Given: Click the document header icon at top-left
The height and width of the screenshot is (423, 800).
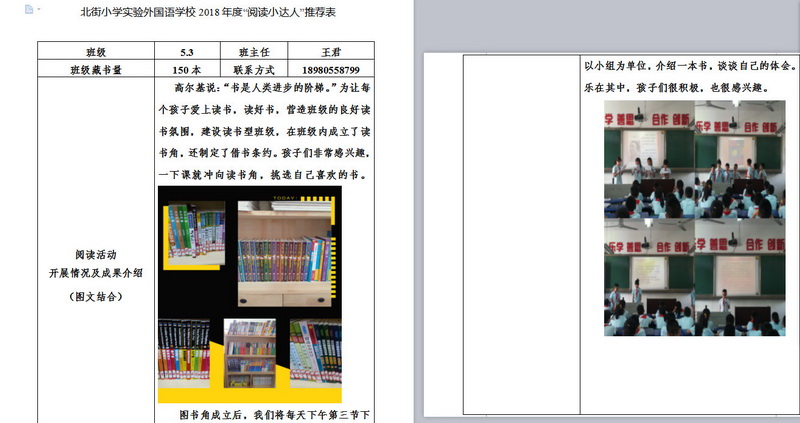Looking at the screenshot, I should point(28,9).
